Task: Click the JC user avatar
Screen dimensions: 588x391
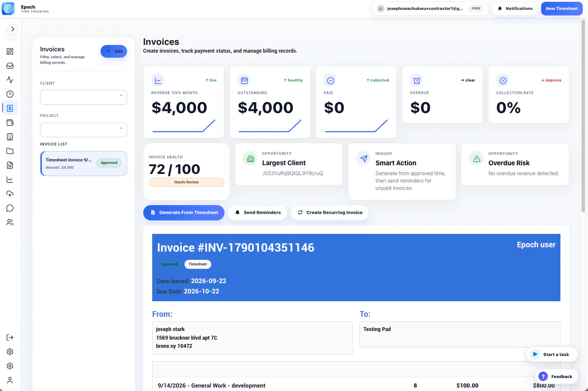Action: (381, 9)
